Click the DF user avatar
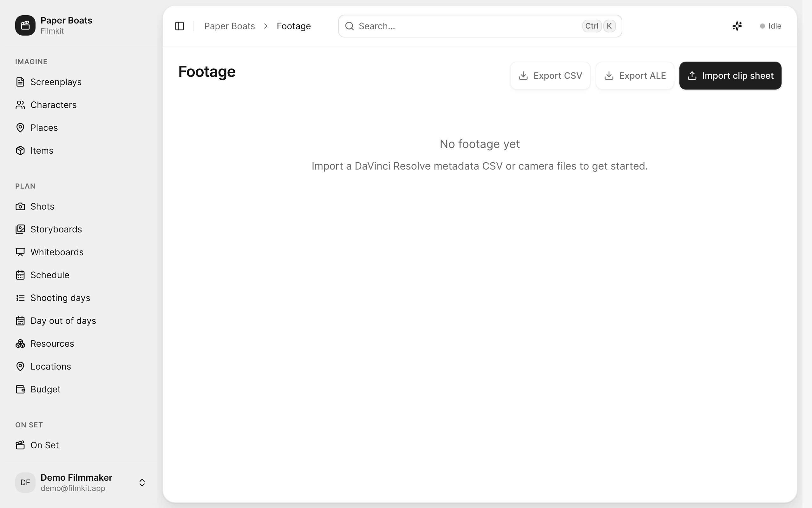Screen dimensions: 812x508 click(x=25, y=483)
